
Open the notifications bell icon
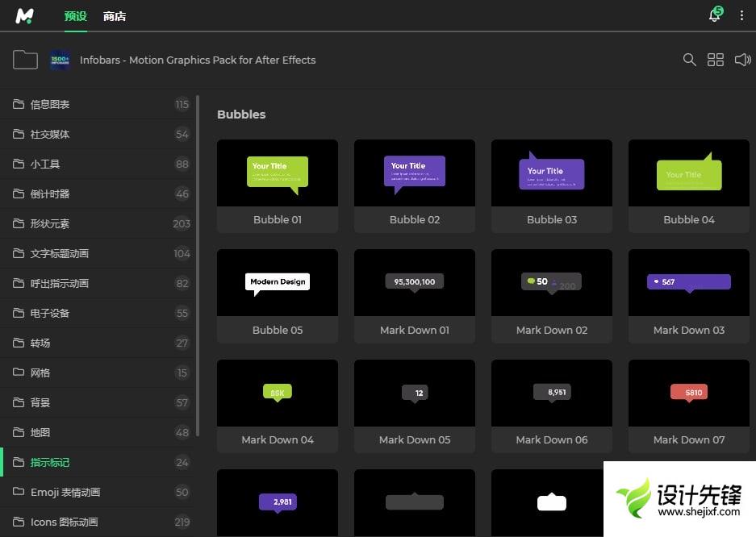[x=714, y=15]
